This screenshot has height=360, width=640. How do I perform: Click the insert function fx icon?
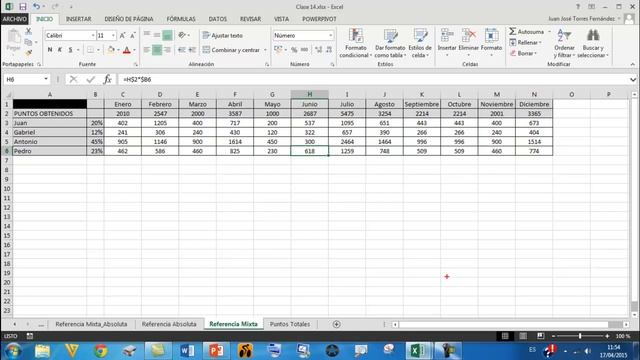point(107,79)
